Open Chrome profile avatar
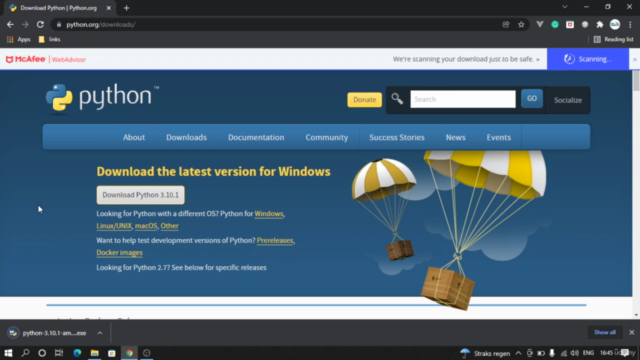The height and width of the screenshot is (360, 640). (x=615, y=24)
